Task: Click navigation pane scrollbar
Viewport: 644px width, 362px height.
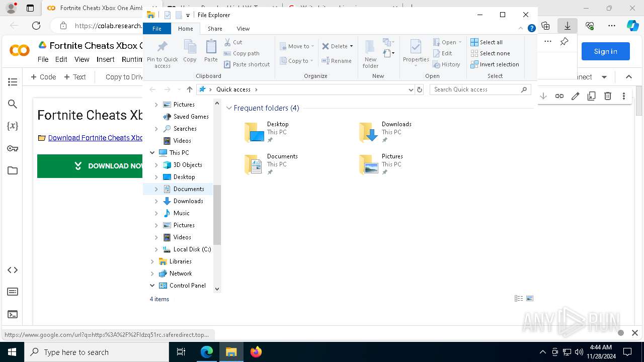Action: (x=217, y=215)
